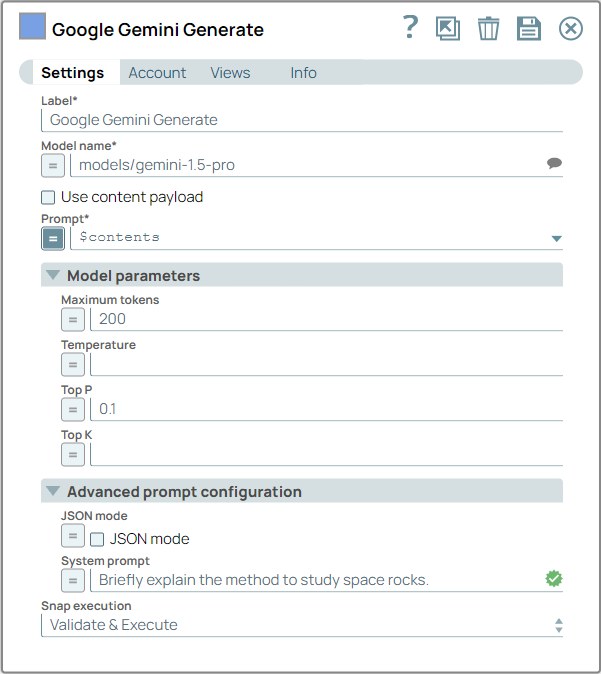Viewport: 601px width, 674px height.
Task: Click the pop-out window icon in the header
Action: point(448,28)
